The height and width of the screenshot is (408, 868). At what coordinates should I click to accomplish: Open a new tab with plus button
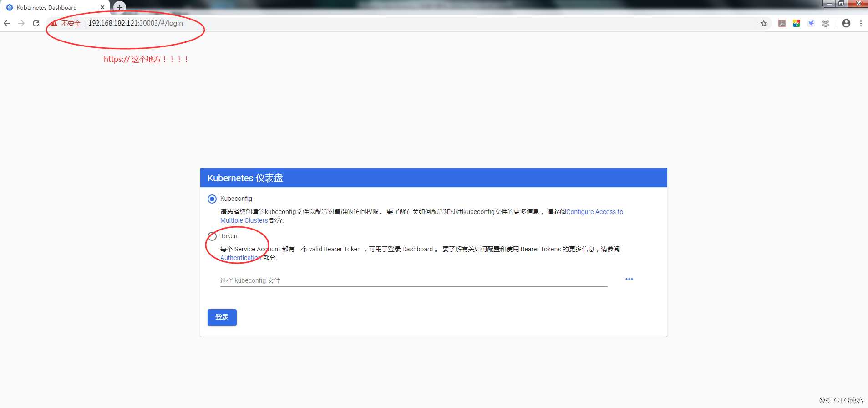click(x=120, y=7)
